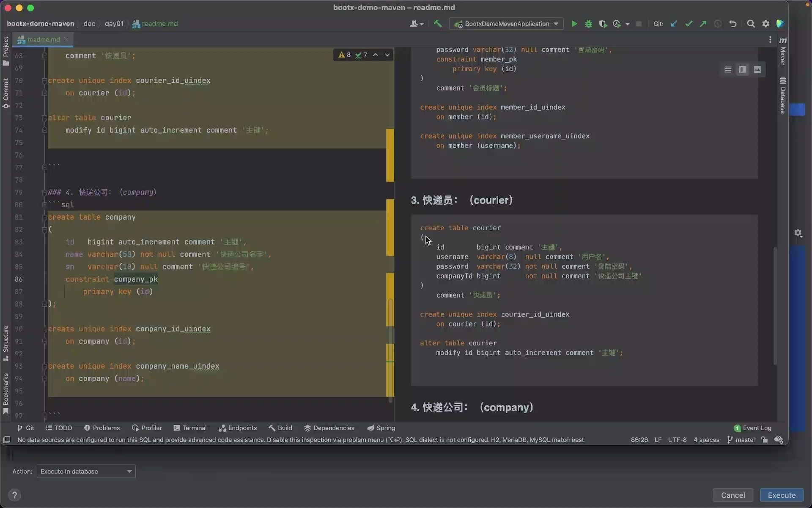Open the help question mark button
Screen dimensions: 812x508
click(x=14, y=495)
